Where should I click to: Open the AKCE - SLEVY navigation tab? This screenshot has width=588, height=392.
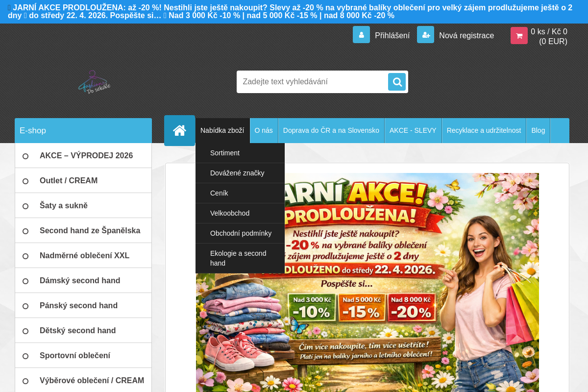pos(413,130)
